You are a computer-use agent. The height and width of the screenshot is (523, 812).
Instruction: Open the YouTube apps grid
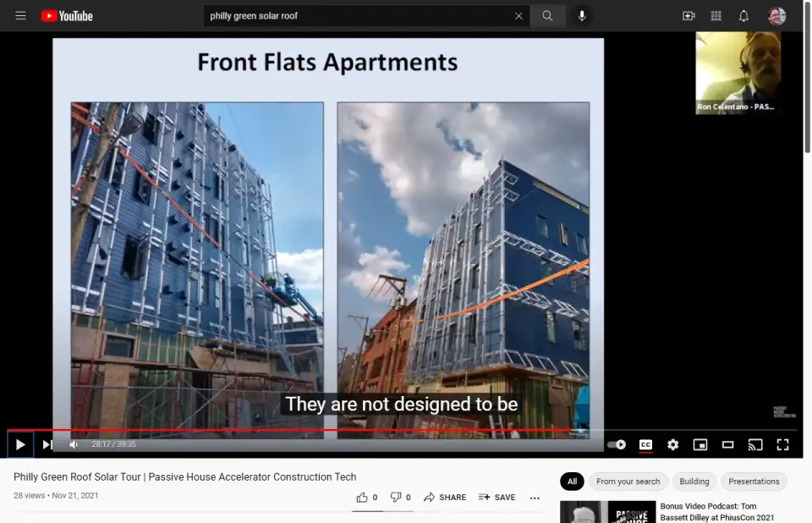[716, 16]
